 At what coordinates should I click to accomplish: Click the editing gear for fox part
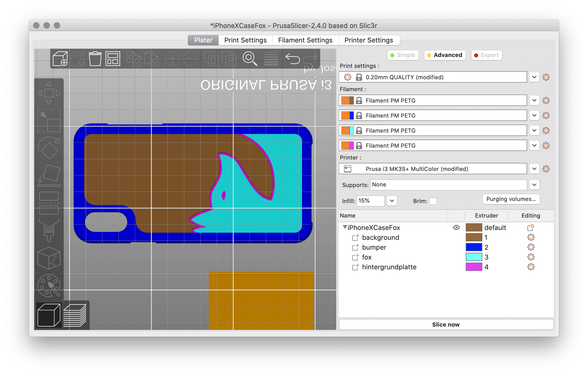tap(531, 257)
